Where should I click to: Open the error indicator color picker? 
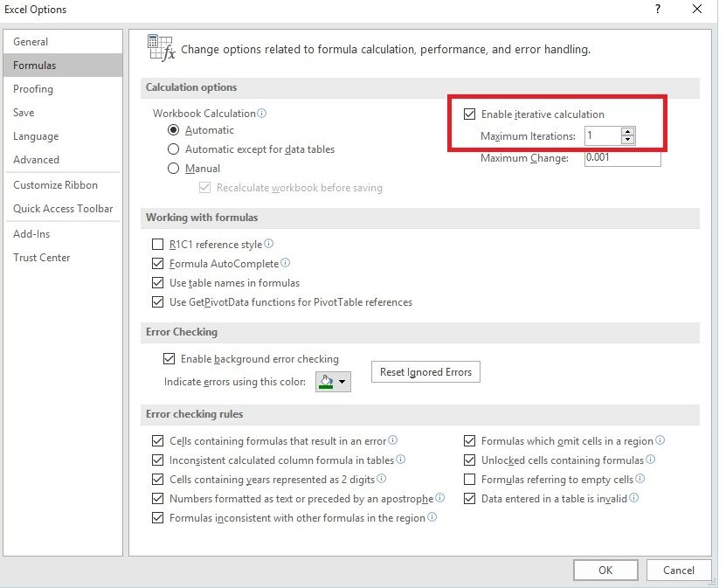[x=333, y=382]
